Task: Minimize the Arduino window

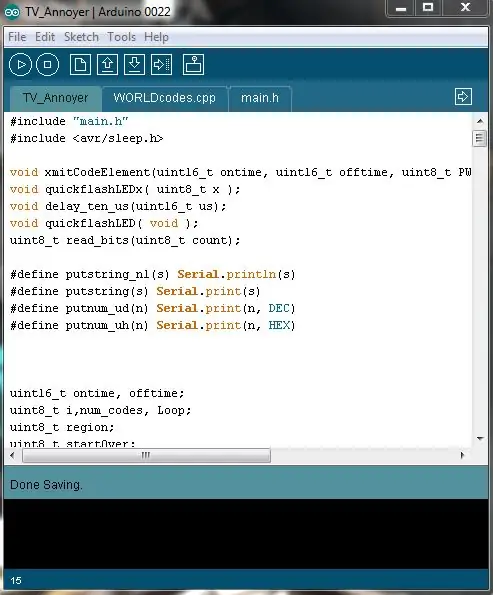Action: point(401,8)
